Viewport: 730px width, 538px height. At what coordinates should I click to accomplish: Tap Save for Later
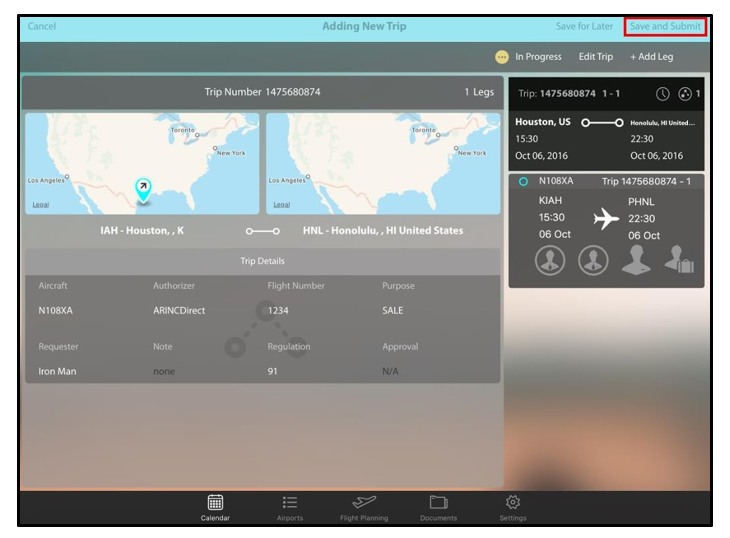586,26
